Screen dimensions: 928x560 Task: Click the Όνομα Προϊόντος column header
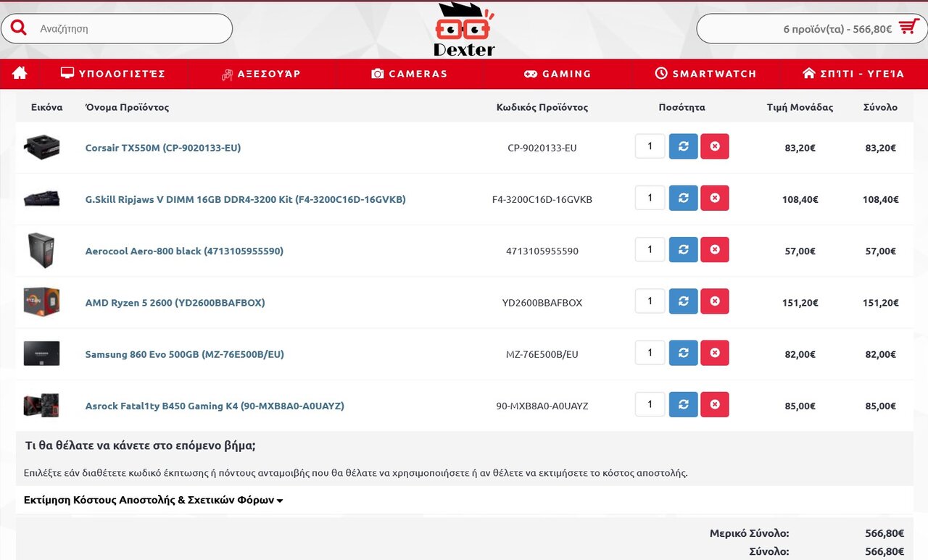(x=127, y=107)
